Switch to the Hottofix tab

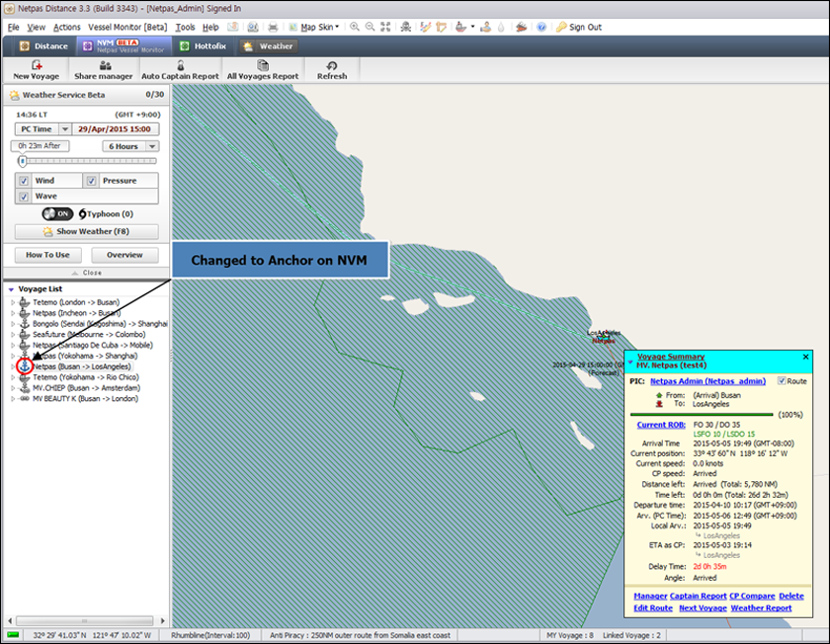tap(203, 46)
